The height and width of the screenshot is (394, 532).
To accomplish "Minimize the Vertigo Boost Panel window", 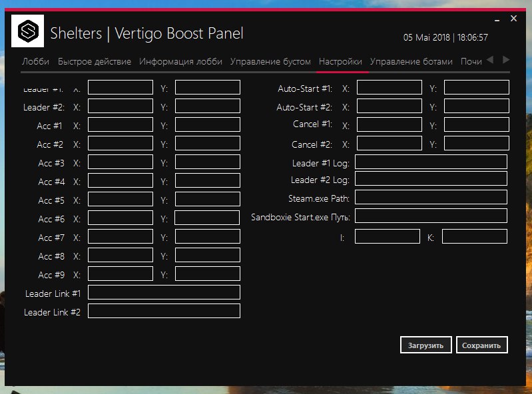I will (497, 20).
